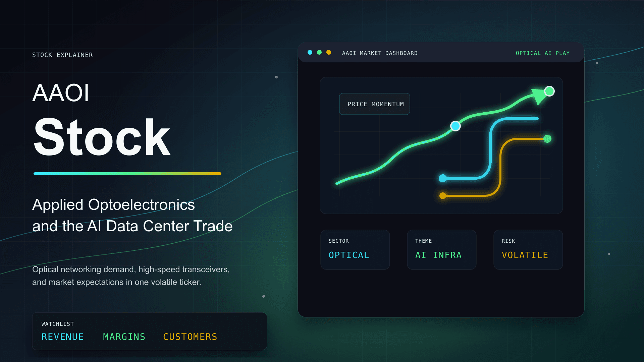644x362 pixels.
Task: Click the AAOI heading text
Action: click(x=61, y=93)
